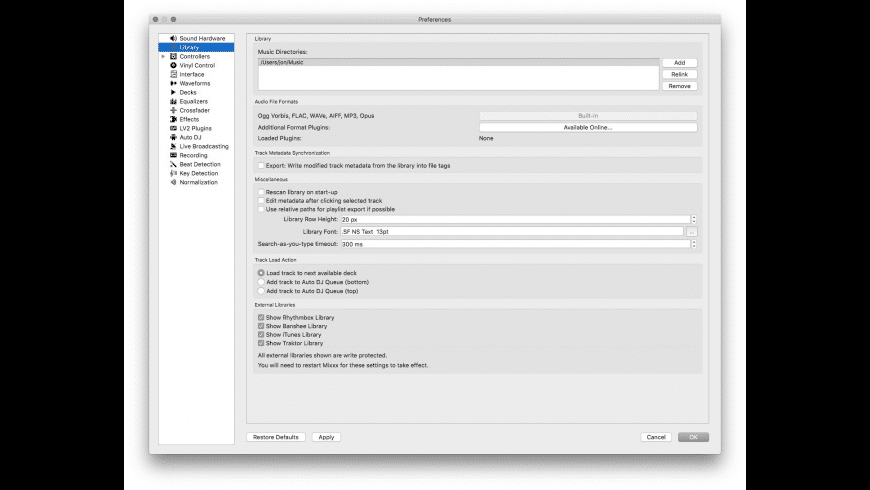
Task: Open the Waveforms section via its icon
Action: [173, 83]
